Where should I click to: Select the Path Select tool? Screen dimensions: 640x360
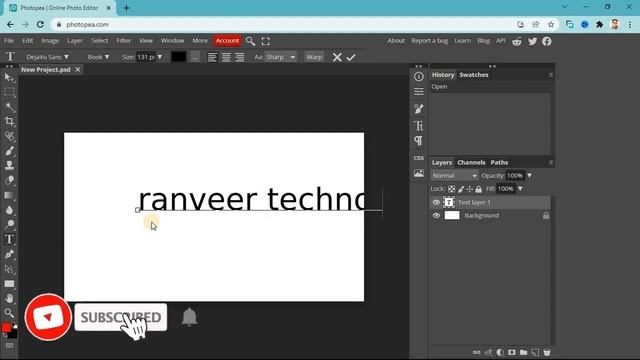[9, 269]
